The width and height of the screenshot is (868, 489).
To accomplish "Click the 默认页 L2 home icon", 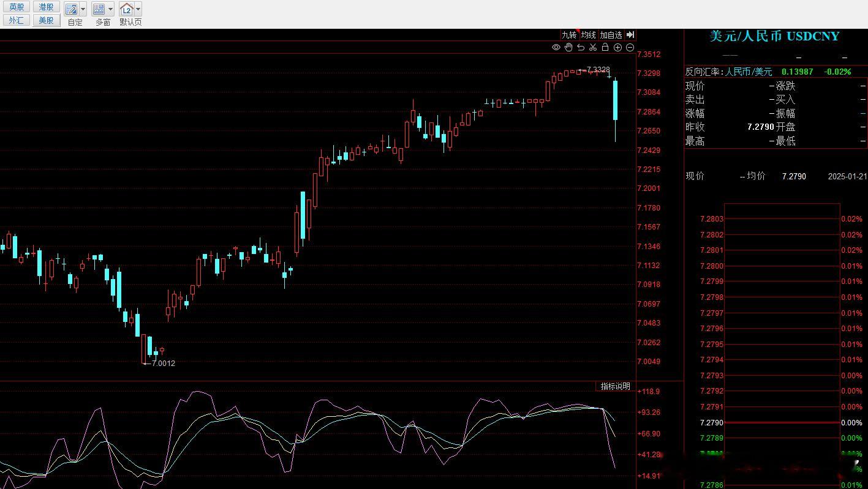I will pos(126,9).
